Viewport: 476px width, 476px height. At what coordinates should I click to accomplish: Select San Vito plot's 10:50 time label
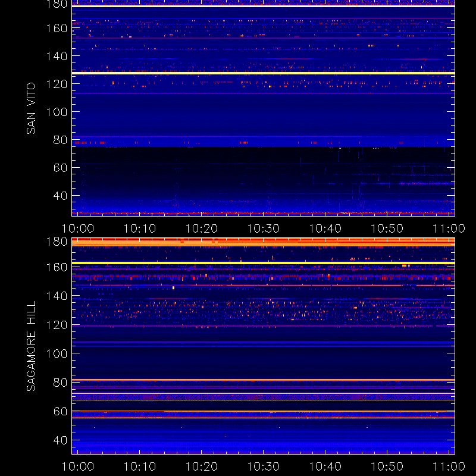387,228
